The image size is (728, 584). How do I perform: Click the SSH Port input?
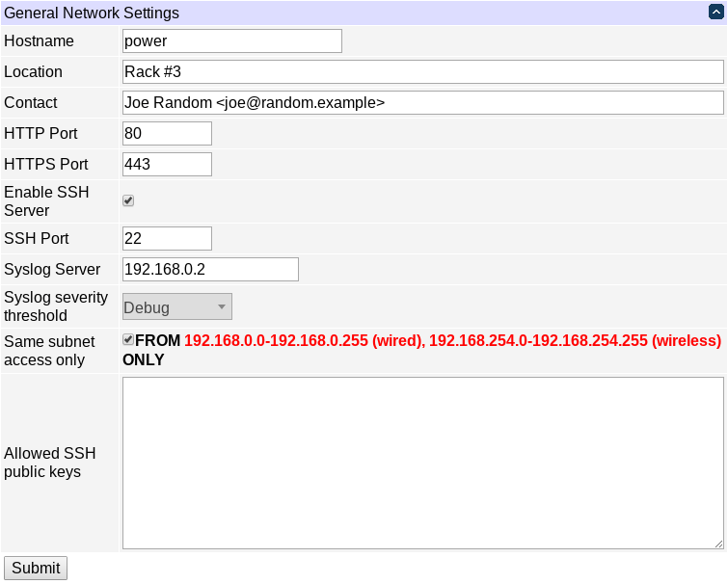click(x=167, y=238)
